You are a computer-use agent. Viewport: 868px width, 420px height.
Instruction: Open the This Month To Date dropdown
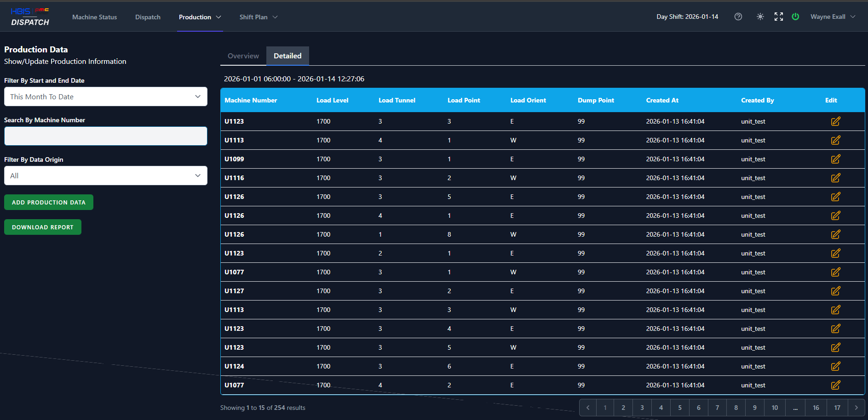pos(106,96)
